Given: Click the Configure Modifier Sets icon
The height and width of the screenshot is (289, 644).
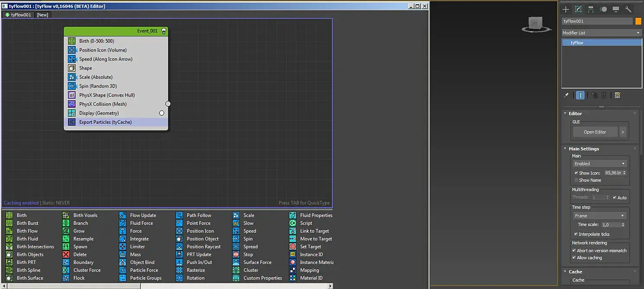Looking at the screenshot, I should pyautogui.click(x=618, y=95).
